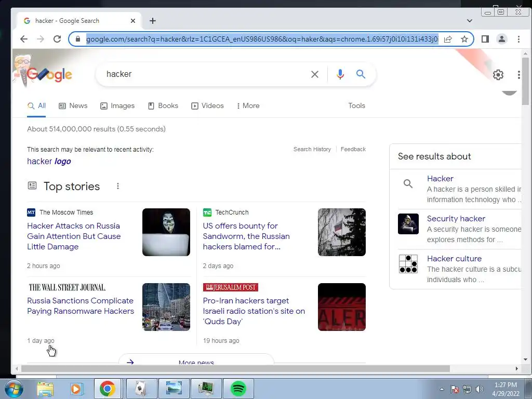Open Windows Media Player from taskbar
This screenshot has width=532, height=399.
click(76, 389)
